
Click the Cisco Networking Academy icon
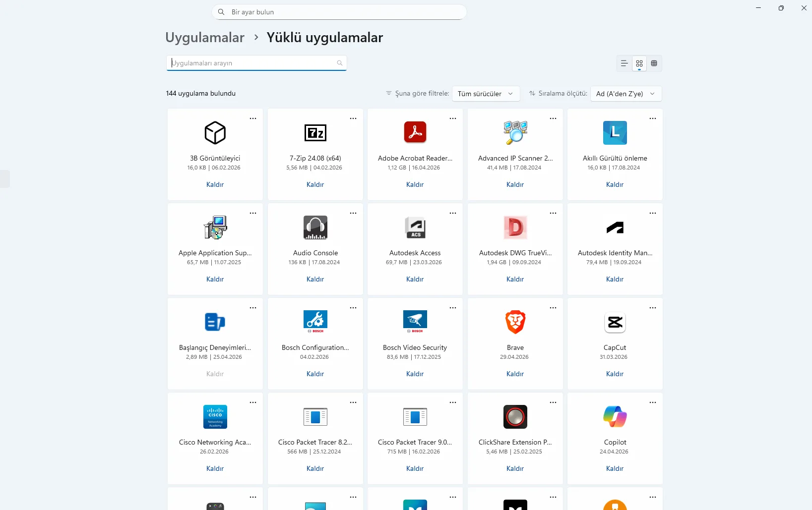215,417
